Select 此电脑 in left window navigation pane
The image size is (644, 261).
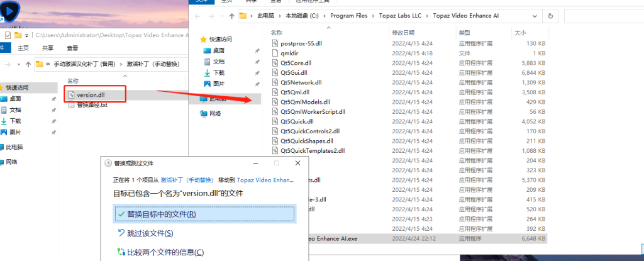14,147
